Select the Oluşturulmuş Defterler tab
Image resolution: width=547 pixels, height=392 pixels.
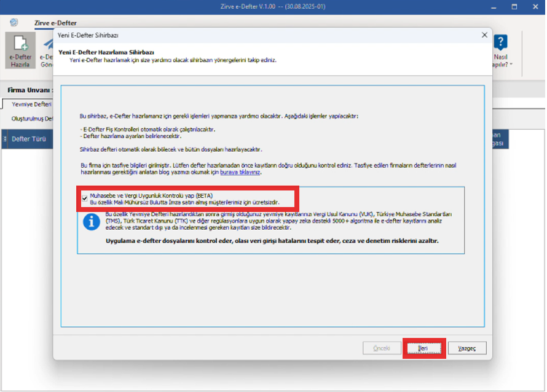(x=32, y=119)
